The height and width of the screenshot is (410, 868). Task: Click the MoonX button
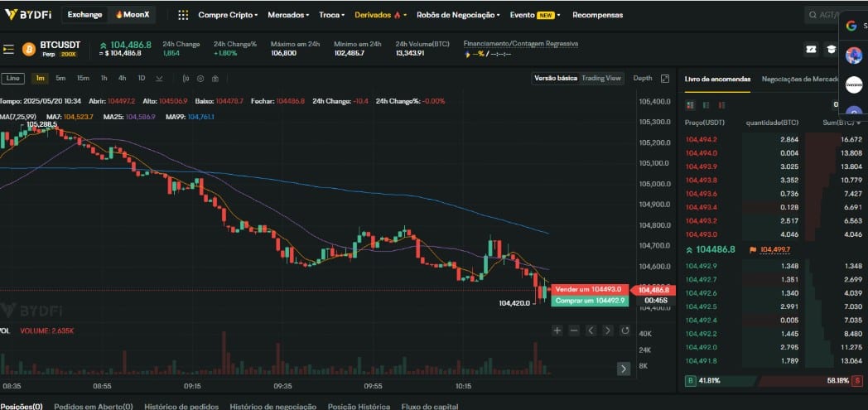tap(133, 15)
